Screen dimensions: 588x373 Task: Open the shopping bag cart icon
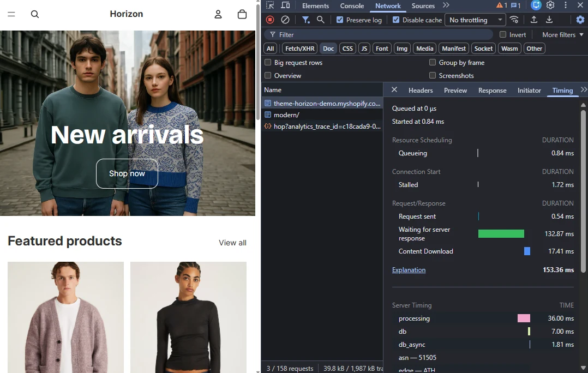[x=242, y=14]
